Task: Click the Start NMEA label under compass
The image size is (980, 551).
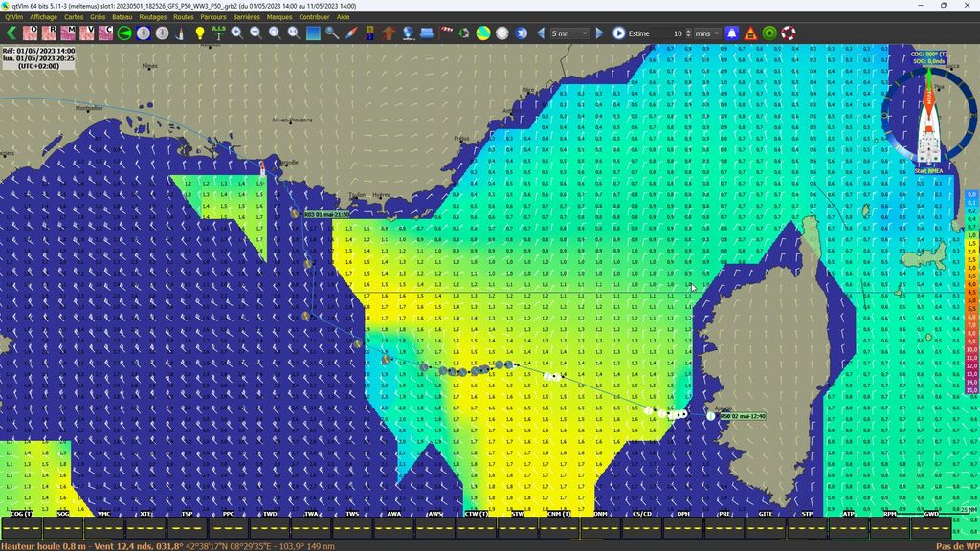Action: click(x=928, y=170)
